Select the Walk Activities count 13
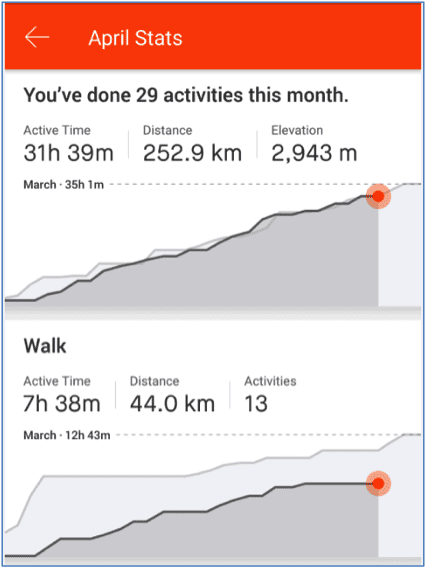 pos(270,395)
